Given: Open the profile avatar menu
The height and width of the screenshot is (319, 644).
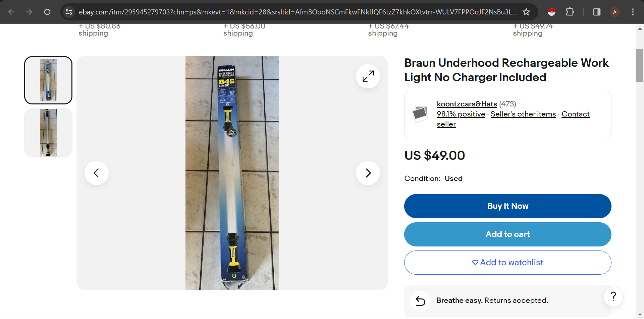Looking at the screenshot, I should pos(615,12).
